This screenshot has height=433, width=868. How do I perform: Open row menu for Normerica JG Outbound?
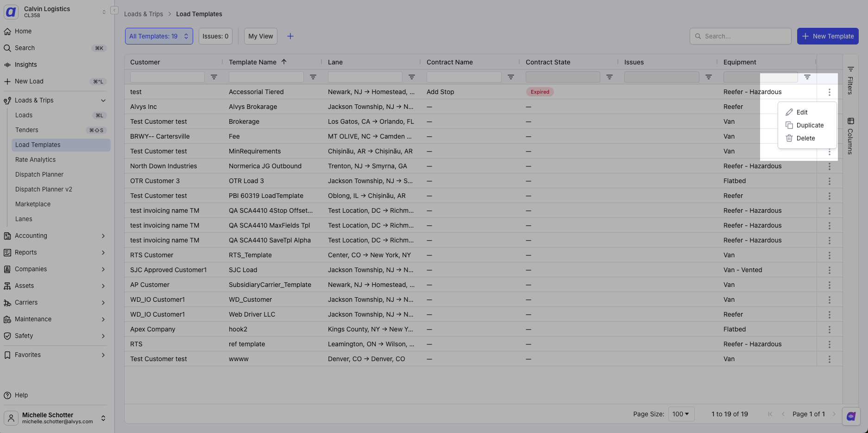coord(830,166)
